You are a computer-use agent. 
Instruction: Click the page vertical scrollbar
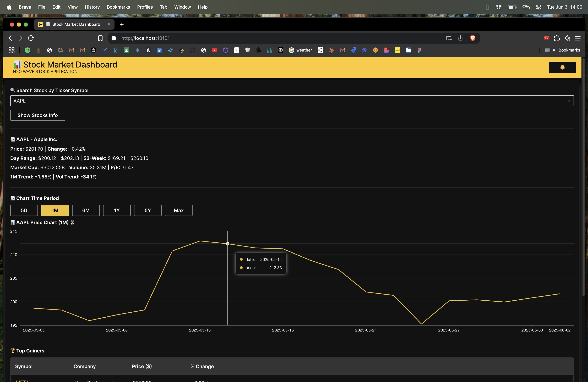pos(584,177)
